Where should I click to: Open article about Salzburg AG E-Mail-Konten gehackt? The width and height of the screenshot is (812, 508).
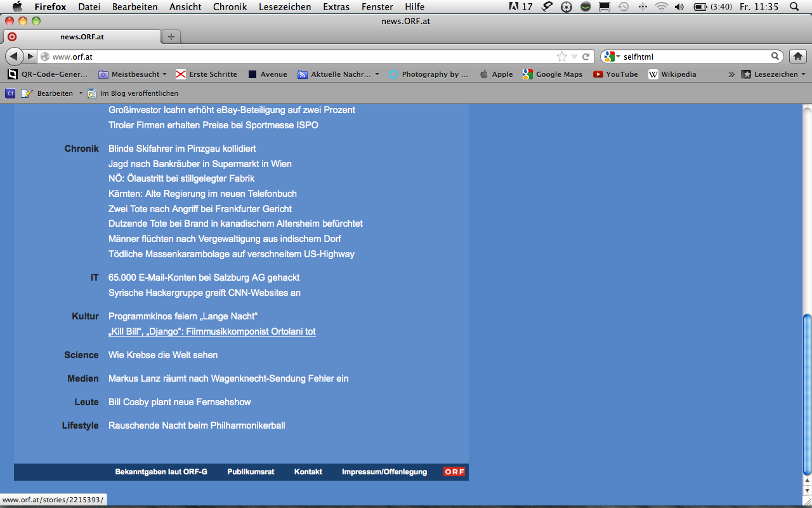click(204, 277)
